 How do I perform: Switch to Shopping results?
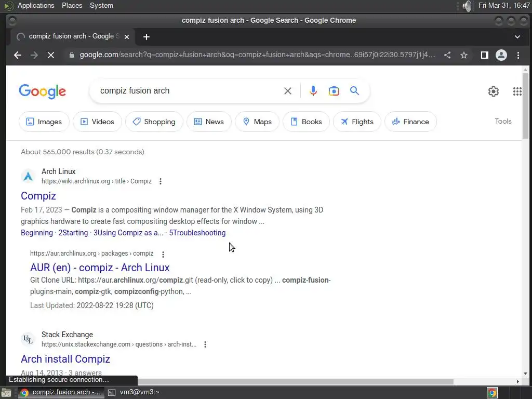tap(154, 122)
